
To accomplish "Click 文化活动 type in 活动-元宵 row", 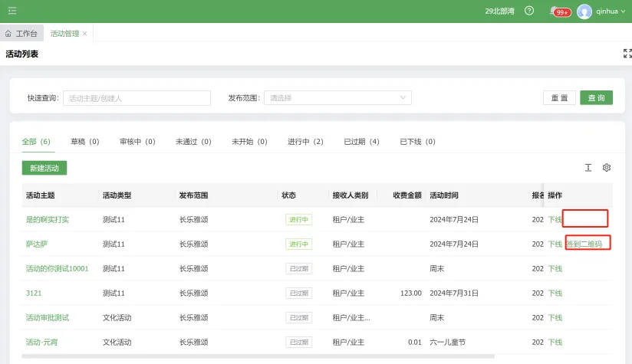I will (x=117, y=343).
